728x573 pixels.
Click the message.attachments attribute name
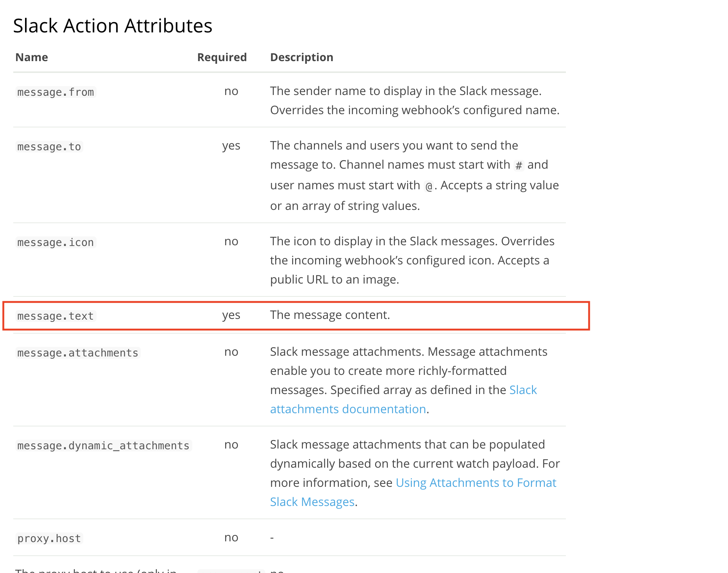click(78, 353)
